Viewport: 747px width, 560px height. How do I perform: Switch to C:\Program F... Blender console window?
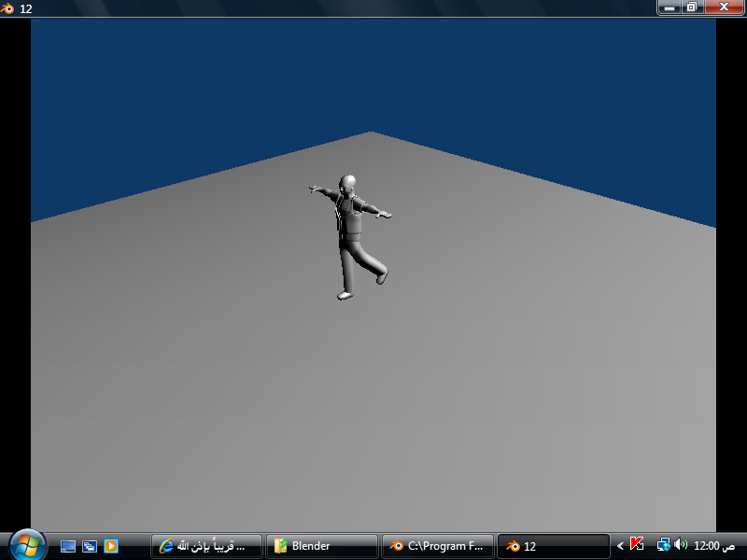(x=438, y=546)
